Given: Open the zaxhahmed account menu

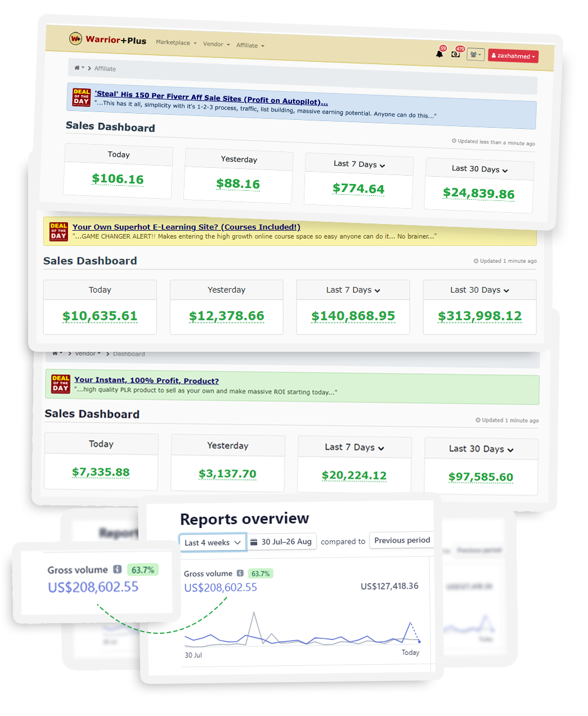Looking at the screenshot, I should point(513,56).
